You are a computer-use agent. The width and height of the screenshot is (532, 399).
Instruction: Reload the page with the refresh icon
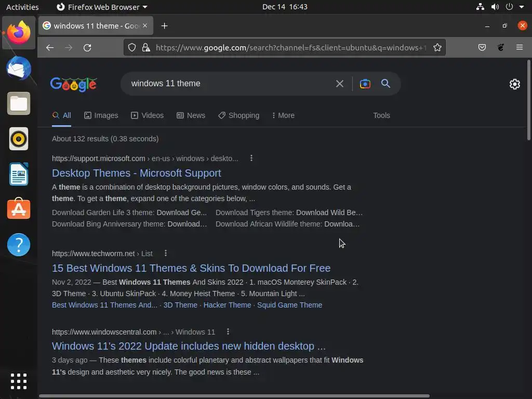87,48
